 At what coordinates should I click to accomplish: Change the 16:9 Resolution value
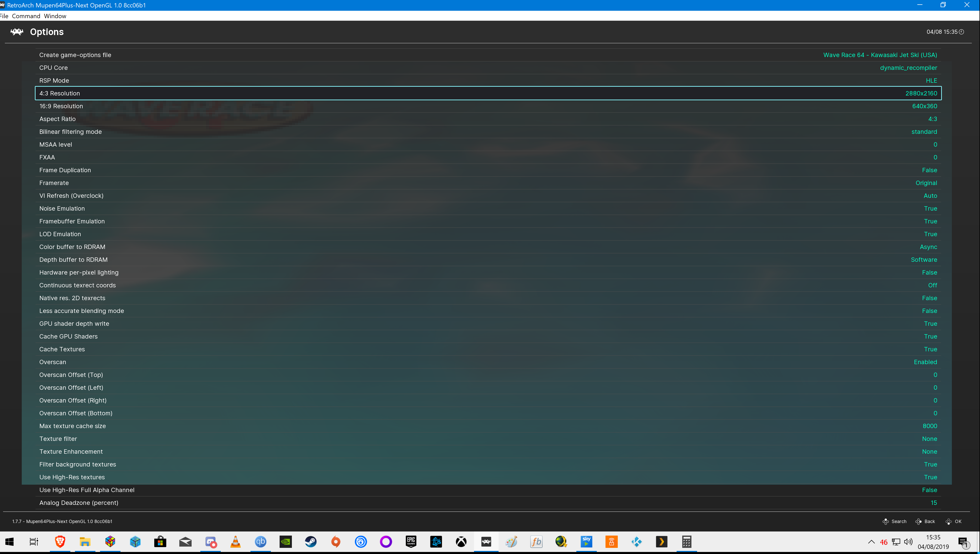tap(488, 106)
